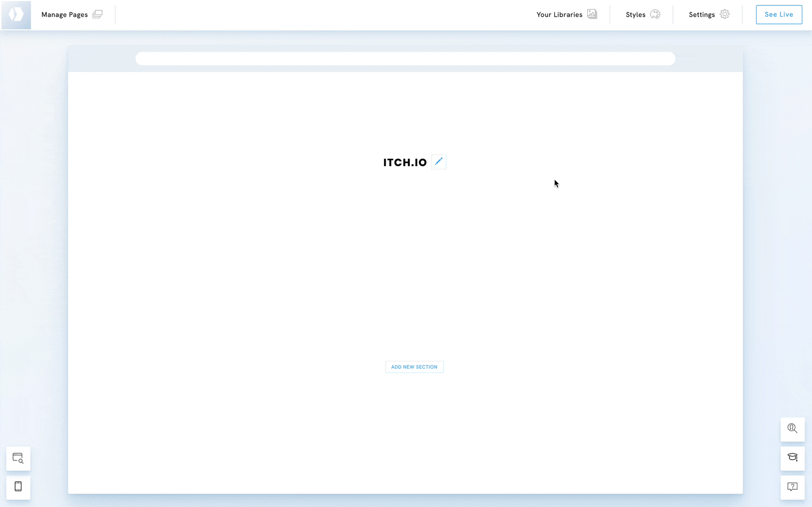Click the magnifier search icon at right
Screen dimensions: 812x507
point(793,429)
